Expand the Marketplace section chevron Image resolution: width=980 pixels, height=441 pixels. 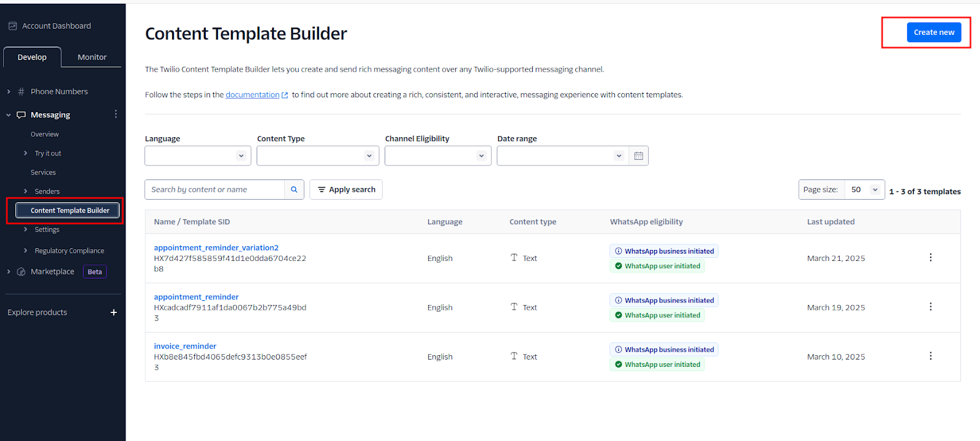tap(9, 272)
